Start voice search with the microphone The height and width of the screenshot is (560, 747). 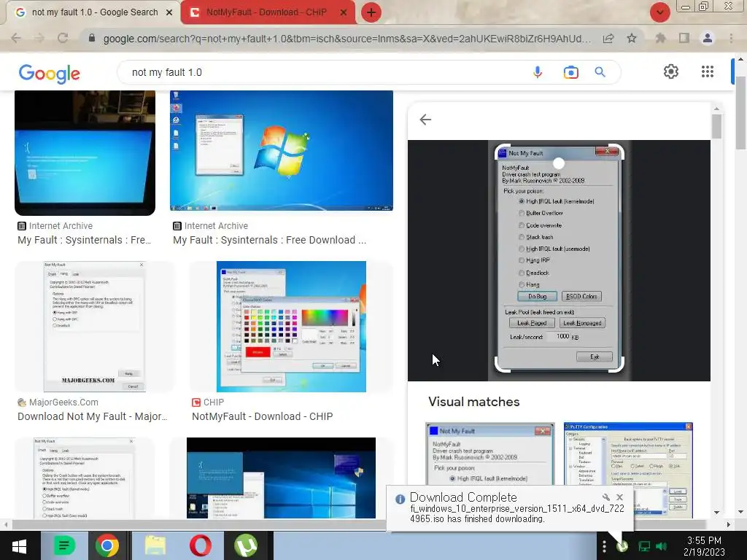pyautogui.click(x=538, y=72)
